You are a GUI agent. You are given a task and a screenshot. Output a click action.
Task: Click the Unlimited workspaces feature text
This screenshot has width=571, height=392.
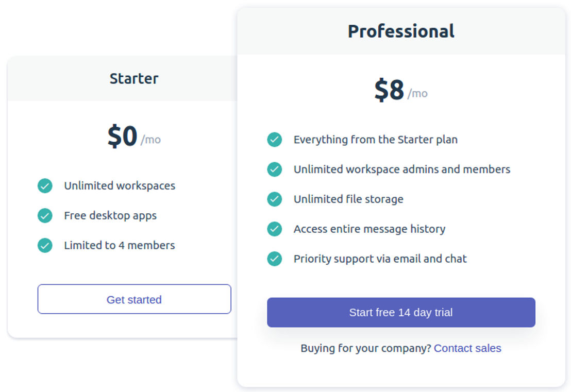pyautogui.click(x=120, y=185)
